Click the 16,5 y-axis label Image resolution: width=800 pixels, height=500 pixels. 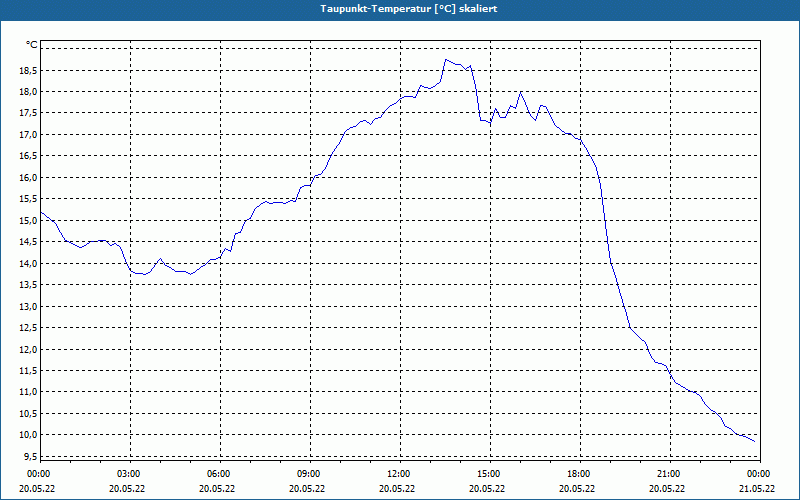tap(29, 156)
